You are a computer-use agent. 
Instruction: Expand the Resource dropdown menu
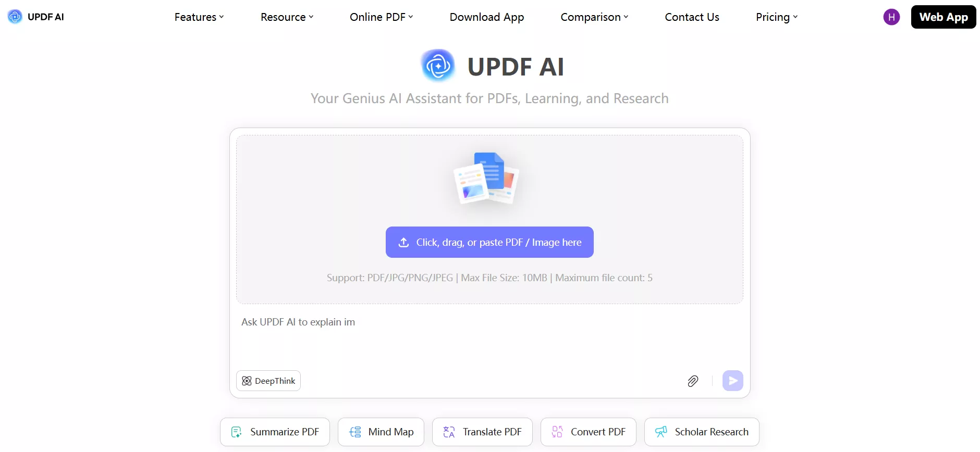[287, 17]
